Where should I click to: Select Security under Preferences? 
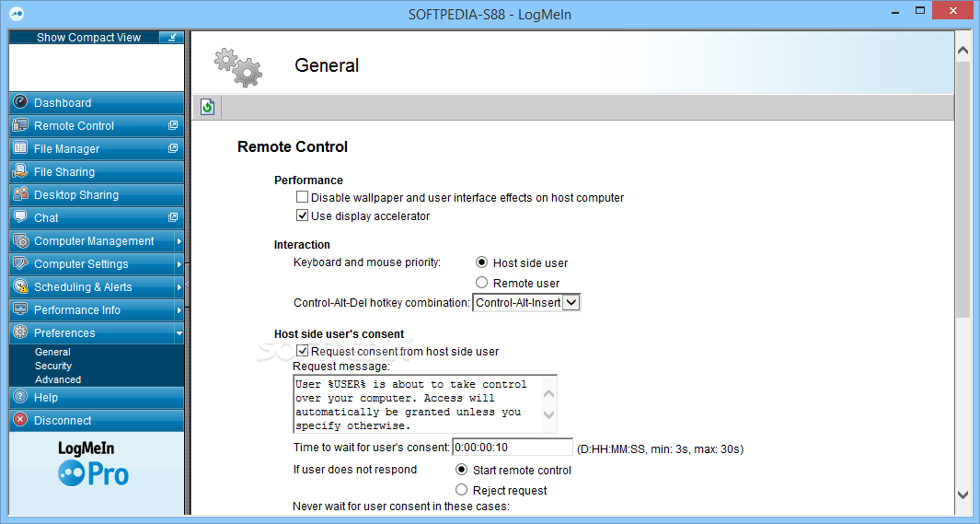pos(53,366)
